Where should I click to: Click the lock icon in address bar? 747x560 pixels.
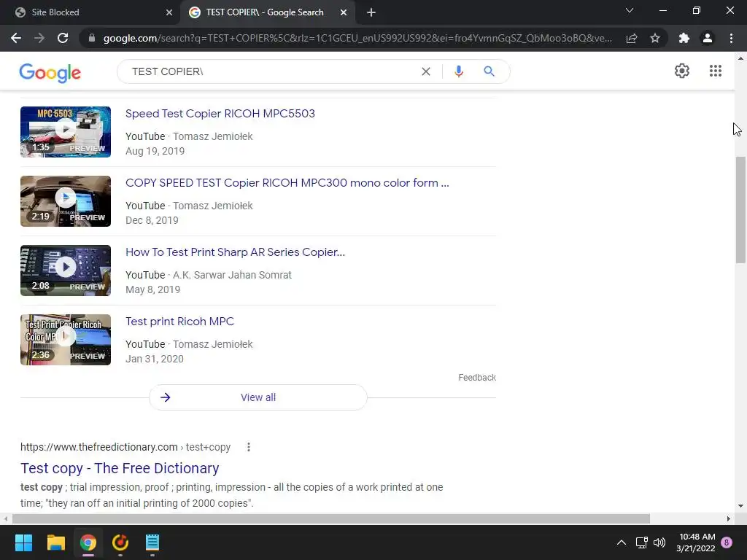92,38
